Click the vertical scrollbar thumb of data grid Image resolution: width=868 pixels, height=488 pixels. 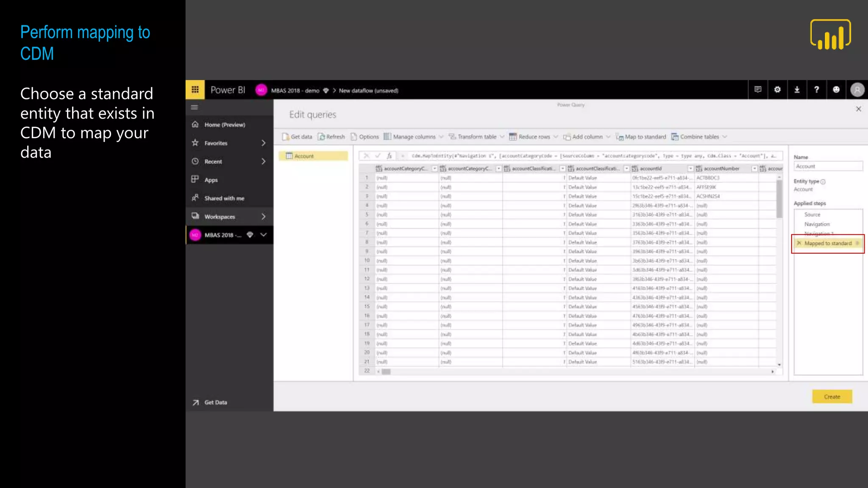pos(779,199)
